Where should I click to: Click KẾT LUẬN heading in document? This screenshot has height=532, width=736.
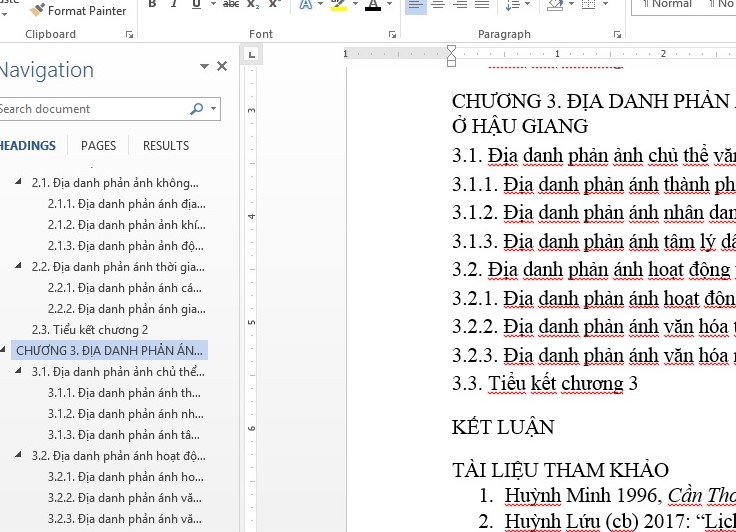(x=503, y=427)
